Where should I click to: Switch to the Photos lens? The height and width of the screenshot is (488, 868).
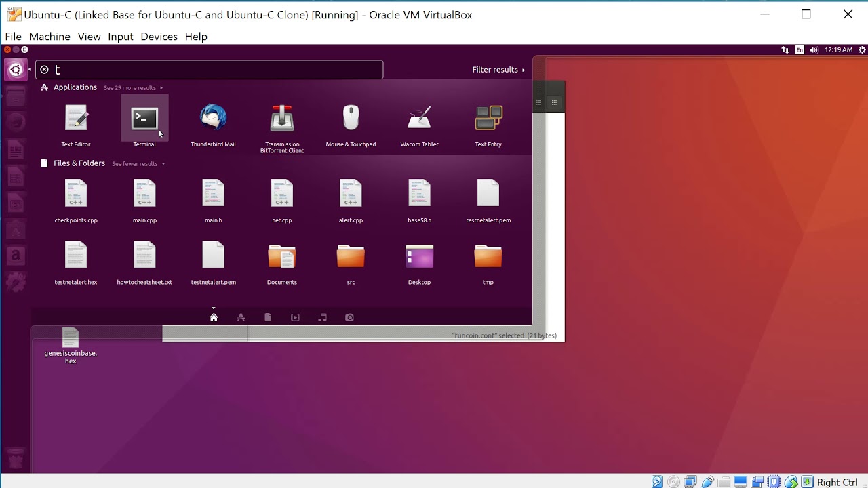coord(350,317)
